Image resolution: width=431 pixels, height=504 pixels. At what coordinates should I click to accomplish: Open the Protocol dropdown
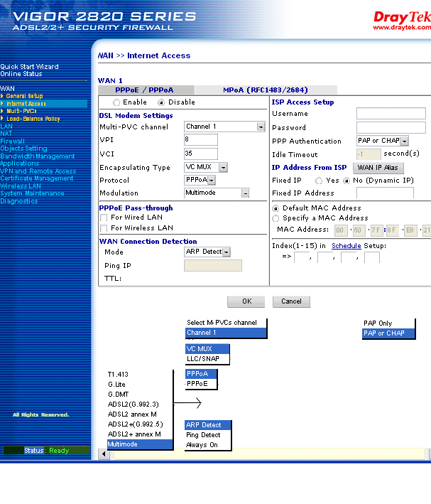coord(200,180)
